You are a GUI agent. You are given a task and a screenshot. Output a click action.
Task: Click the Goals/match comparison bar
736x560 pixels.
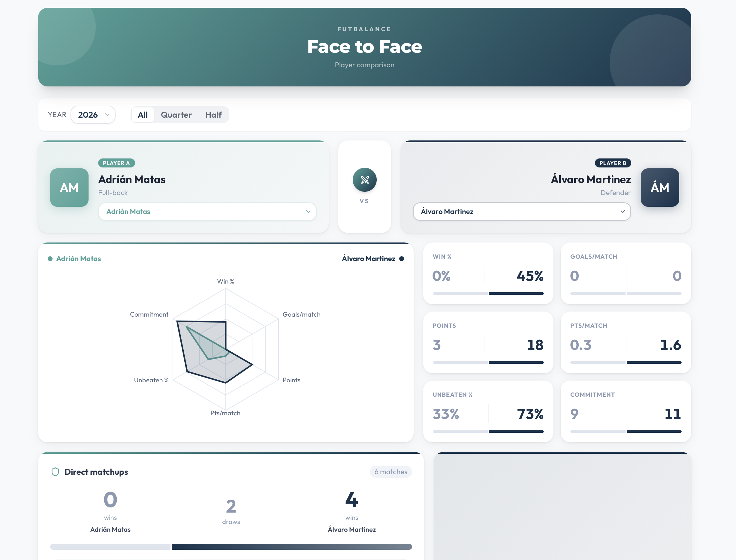(x=626, y=293)
